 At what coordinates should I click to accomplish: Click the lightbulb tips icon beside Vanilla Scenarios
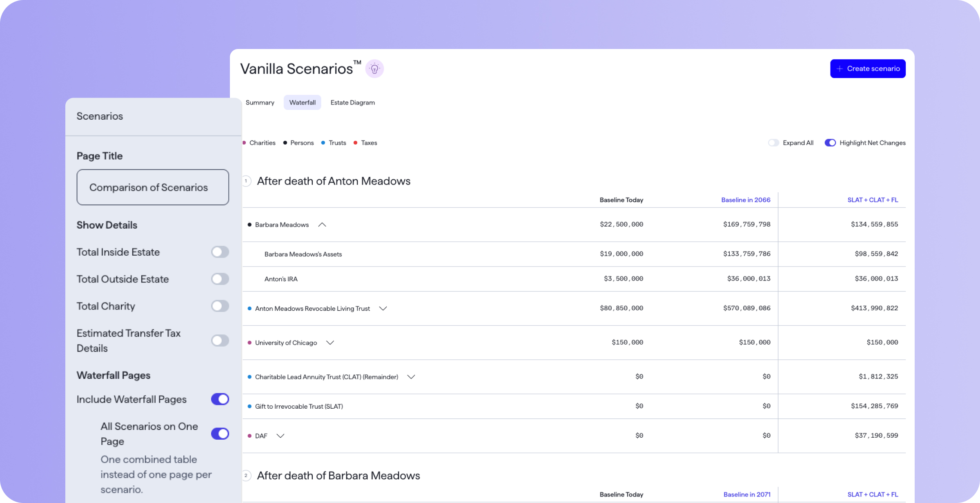(x=374, y=69)
